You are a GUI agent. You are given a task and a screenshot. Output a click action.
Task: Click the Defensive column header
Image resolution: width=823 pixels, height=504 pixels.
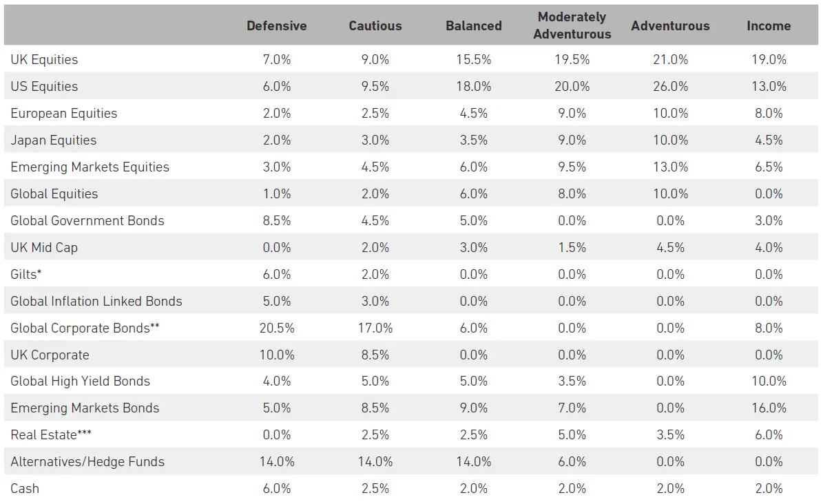pyautogui.click(x=276, y=26)
